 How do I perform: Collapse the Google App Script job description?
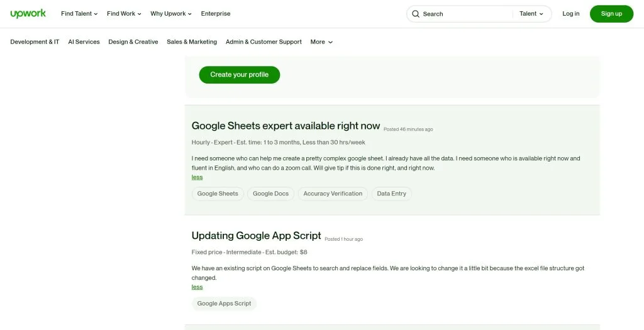(197, 287)
